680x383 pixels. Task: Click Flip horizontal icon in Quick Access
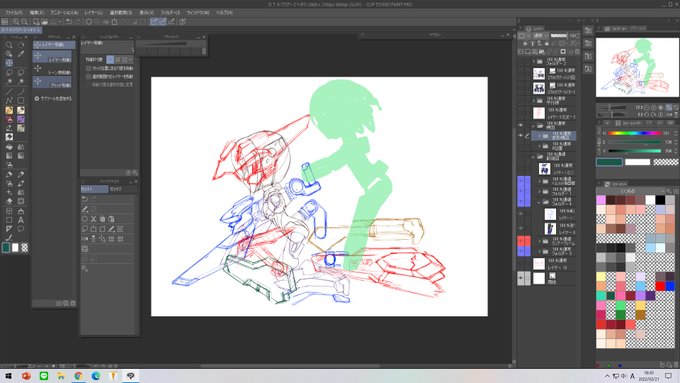85,239
